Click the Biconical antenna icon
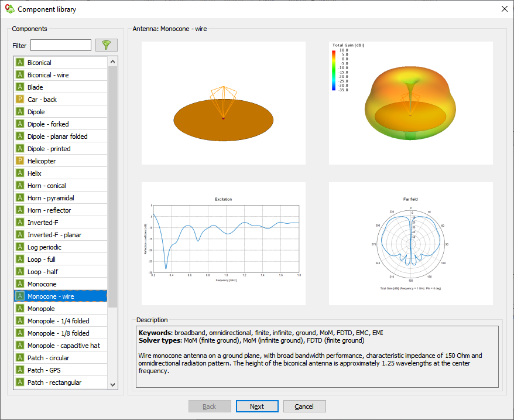Image resolution: width=514 pixels, height=420 pixels. [20, 63]
